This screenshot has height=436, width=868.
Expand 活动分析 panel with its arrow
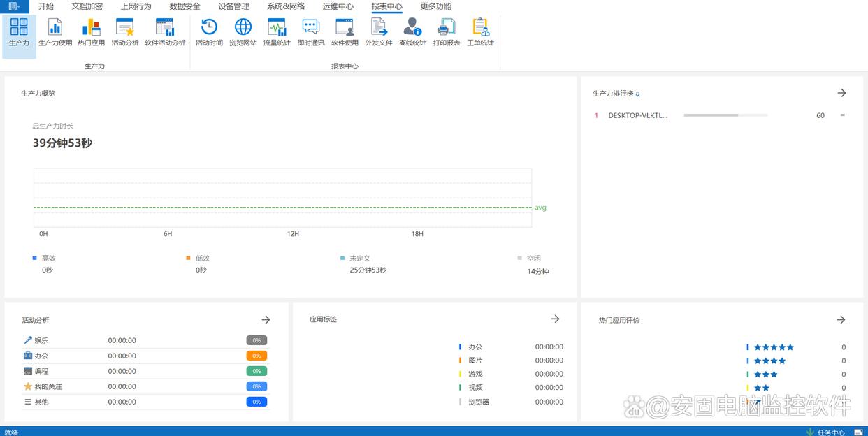(x=266, y=319)
